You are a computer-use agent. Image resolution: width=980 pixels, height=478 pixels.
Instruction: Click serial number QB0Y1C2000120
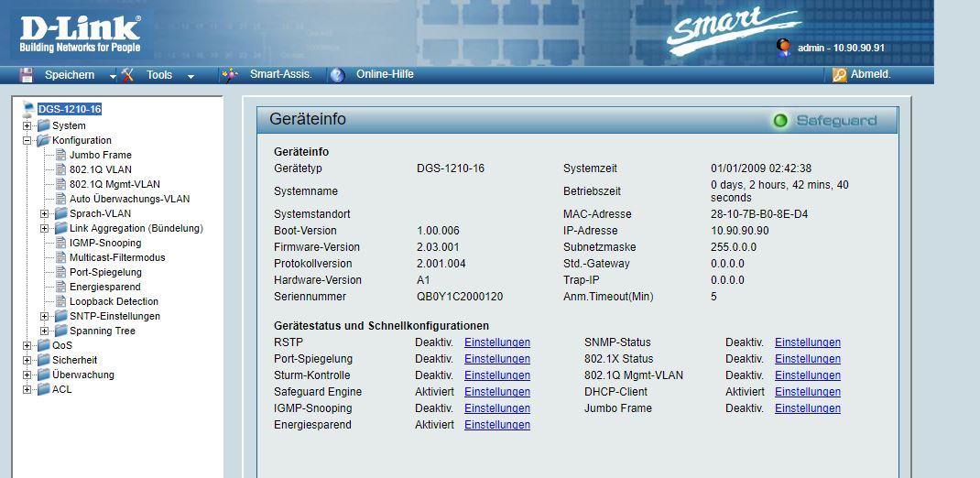click(x=460, y=296)
